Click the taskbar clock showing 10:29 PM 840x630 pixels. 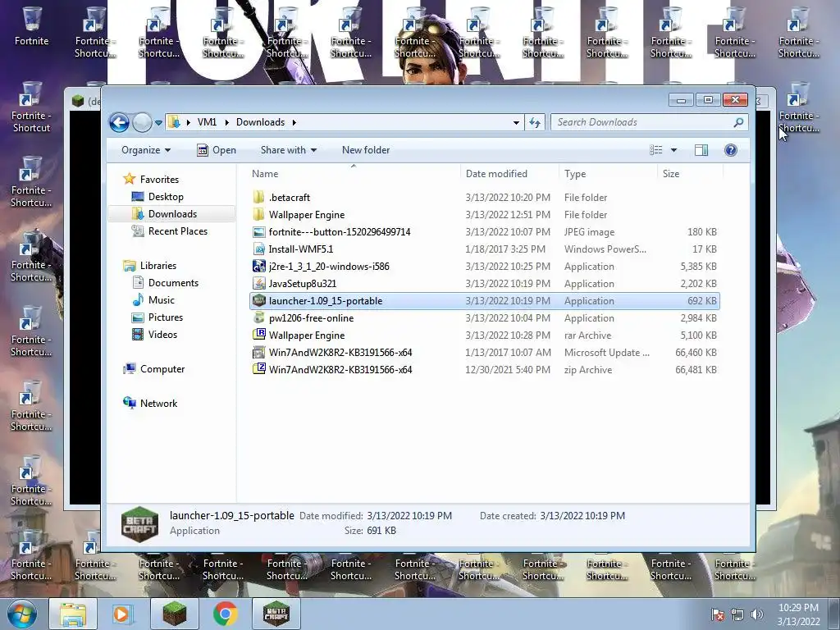pos(798,614)
